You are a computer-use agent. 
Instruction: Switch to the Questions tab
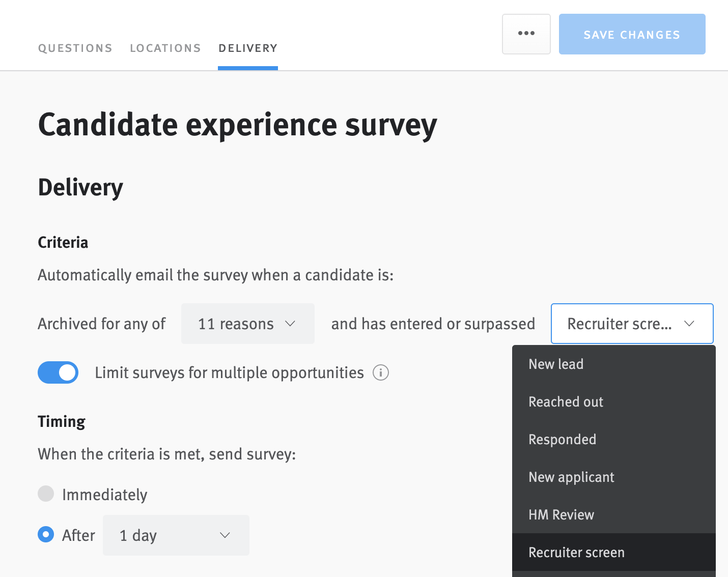coord(75,48)
